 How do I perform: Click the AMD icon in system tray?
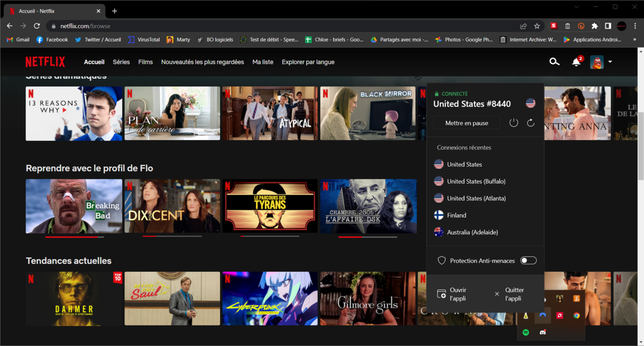tap(559, 315)
